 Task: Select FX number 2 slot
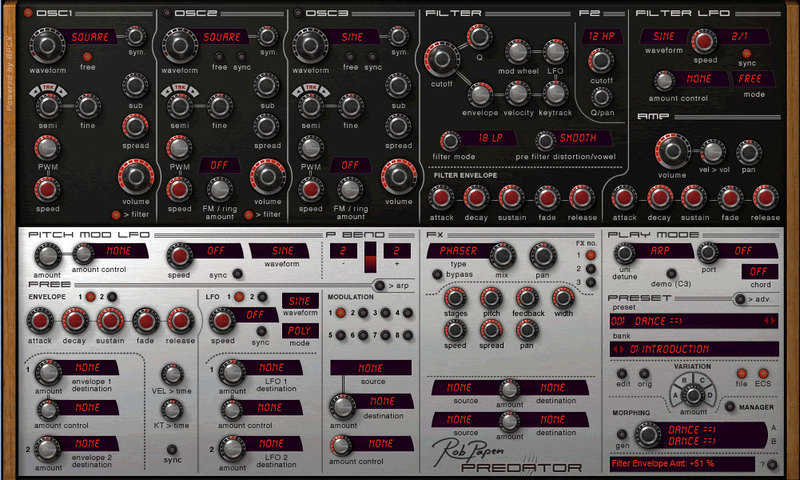[x=591, y=269]
